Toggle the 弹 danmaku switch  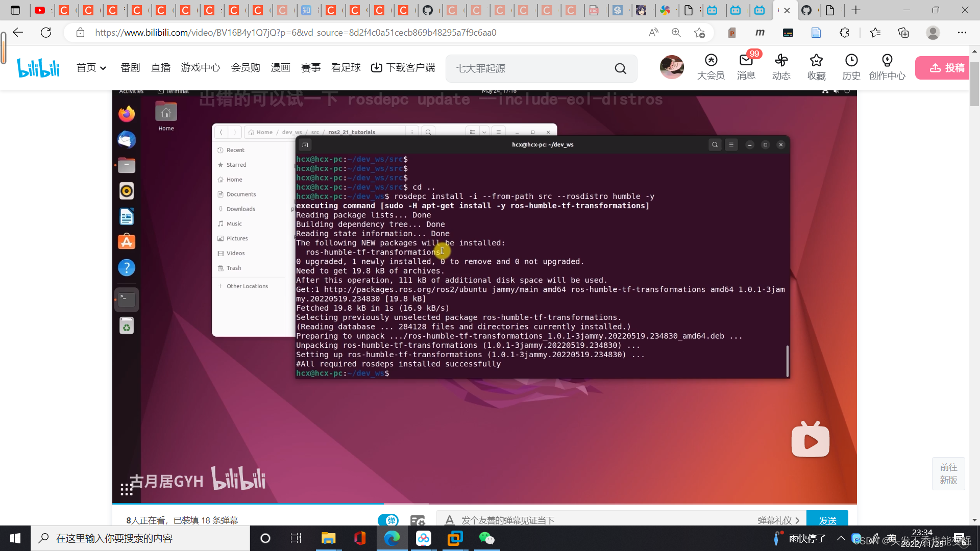coord(388,520)
